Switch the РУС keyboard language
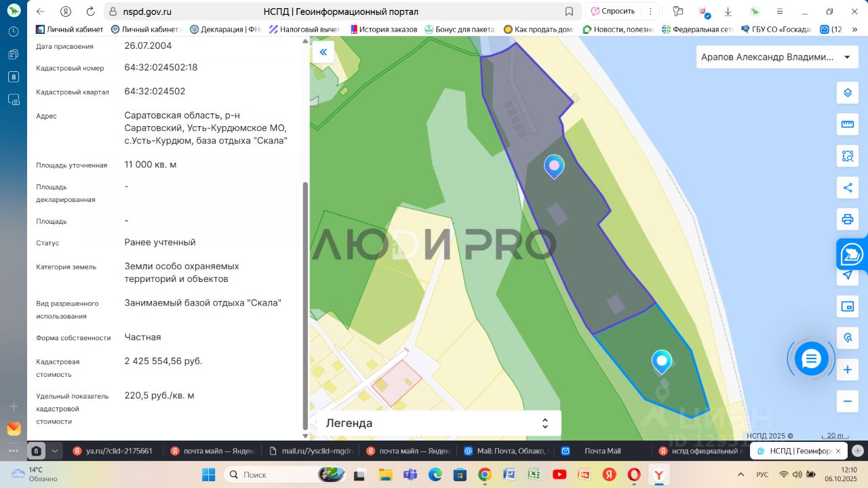This screenshot has width=868, height=488. click(x=762, y=474)
